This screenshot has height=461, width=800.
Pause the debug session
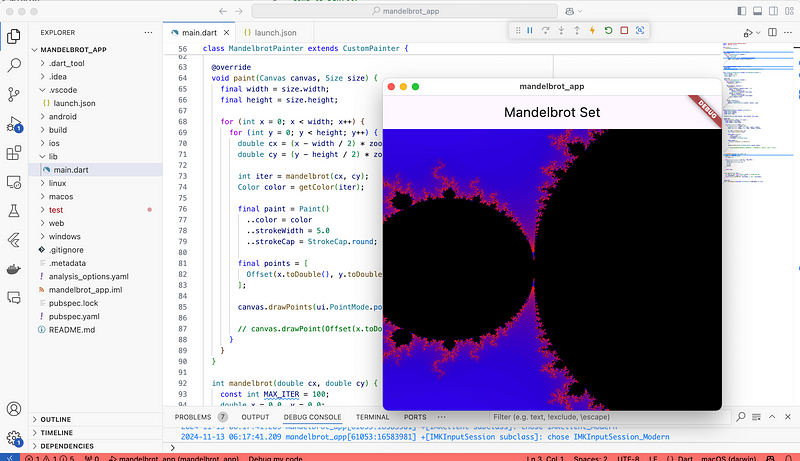[529, 30]
